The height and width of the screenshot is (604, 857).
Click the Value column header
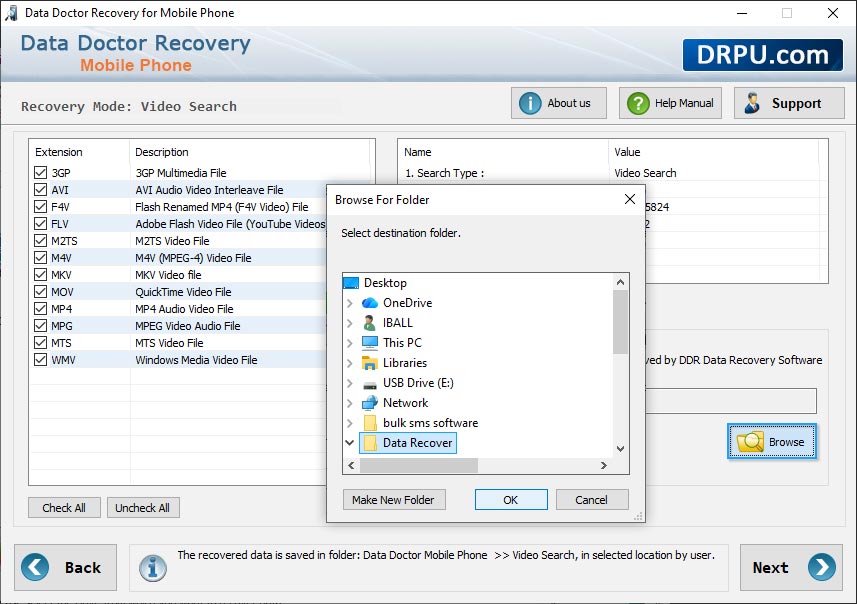[x=713, y=152]
